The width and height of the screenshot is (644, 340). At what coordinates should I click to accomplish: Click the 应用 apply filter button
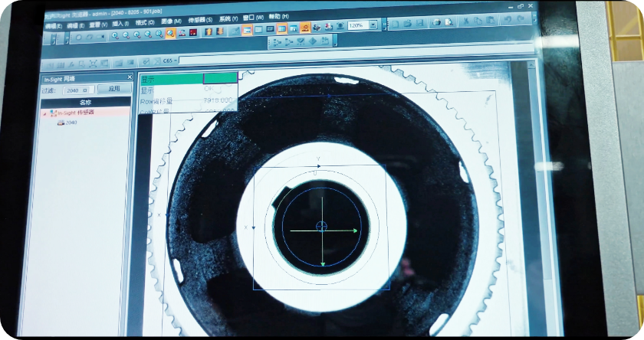point(114,89)
